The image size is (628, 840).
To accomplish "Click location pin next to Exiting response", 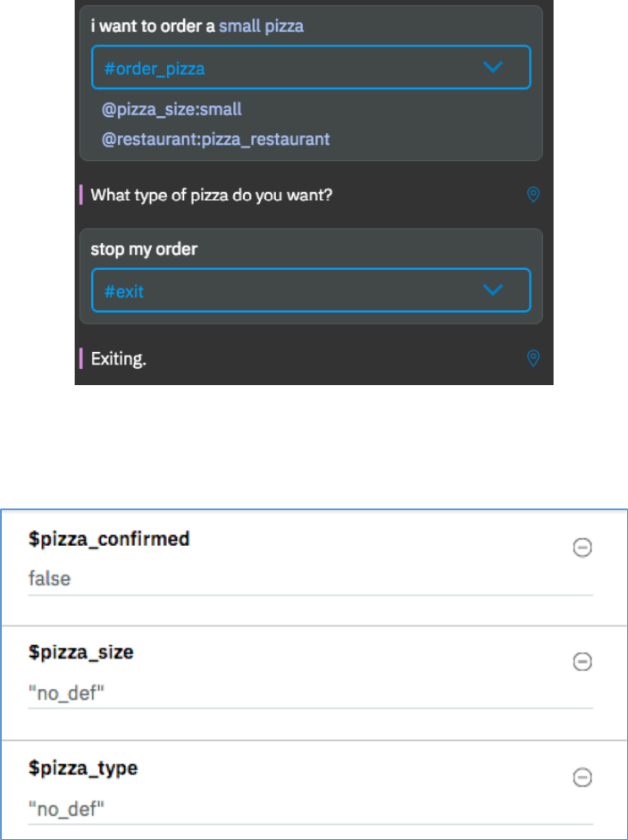I will pos(533,359).
